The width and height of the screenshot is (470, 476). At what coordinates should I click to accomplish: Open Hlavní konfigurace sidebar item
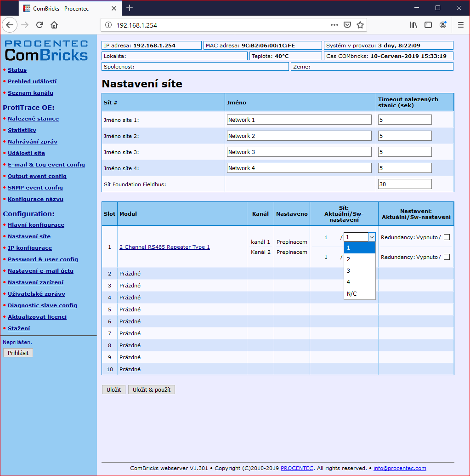coord(36,225)
